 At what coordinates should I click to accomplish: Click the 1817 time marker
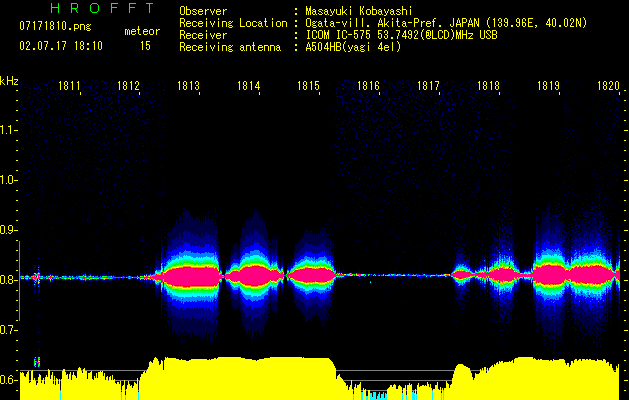point(428,86)
